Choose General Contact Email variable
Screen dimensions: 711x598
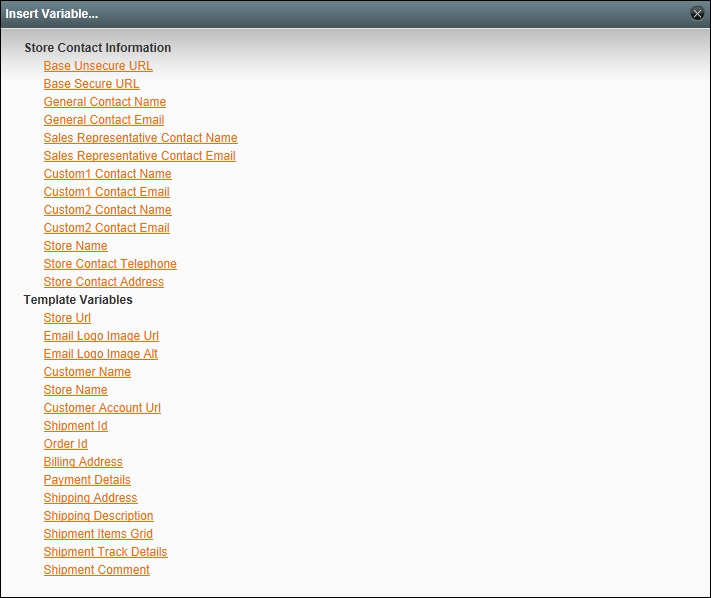coord(104,120)
